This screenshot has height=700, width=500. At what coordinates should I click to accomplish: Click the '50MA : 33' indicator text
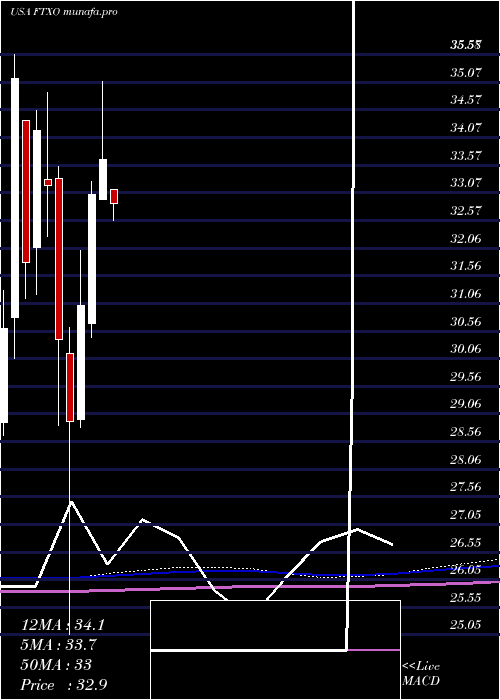56,665
